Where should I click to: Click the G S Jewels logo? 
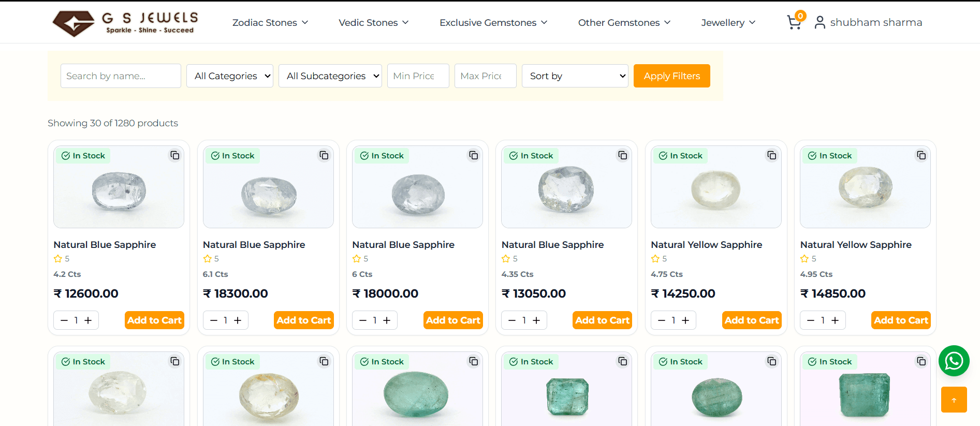[125, 23]
